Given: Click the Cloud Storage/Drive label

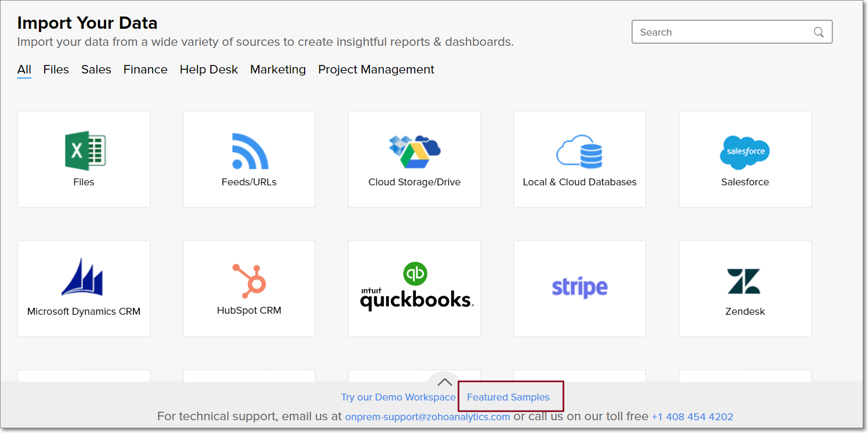Looking at the screenshot, I should point(414,182).
